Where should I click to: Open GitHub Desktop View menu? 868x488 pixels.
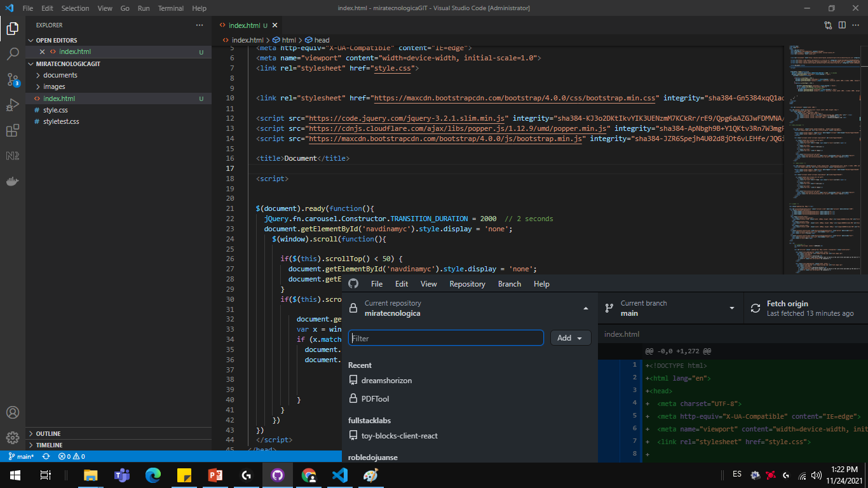429,284
